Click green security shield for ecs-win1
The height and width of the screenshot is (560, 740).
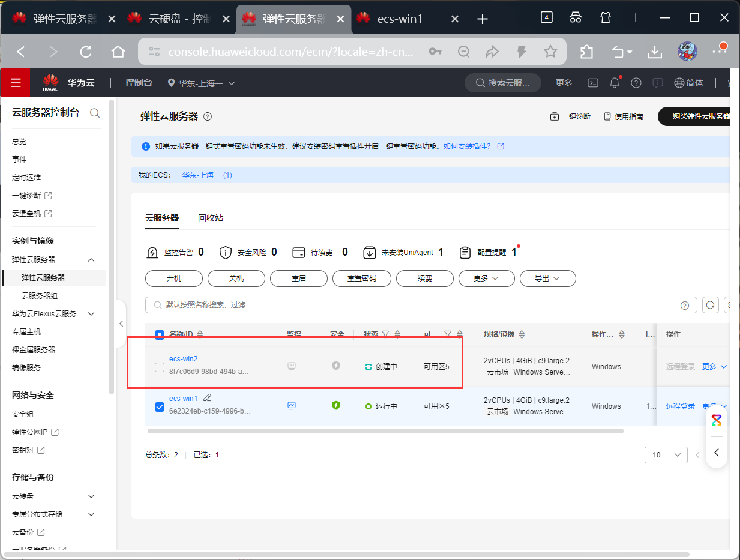336,405
